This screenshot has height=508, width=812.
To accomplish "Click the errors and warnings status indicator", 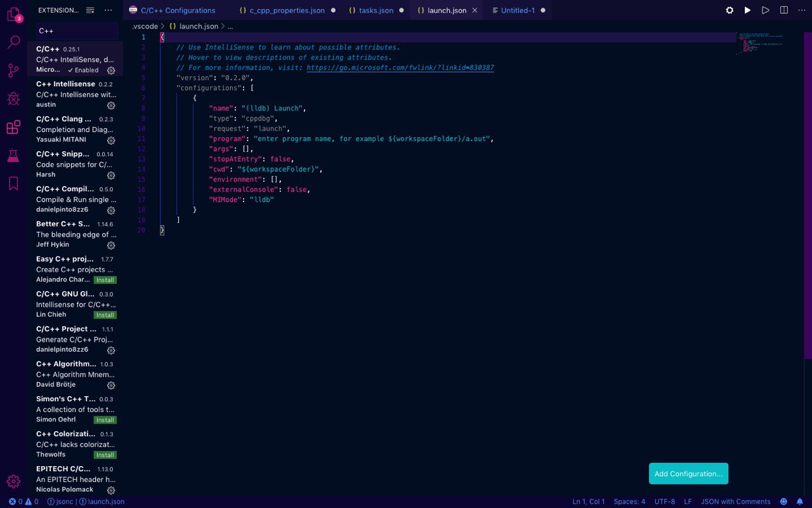I will (23, 502).
